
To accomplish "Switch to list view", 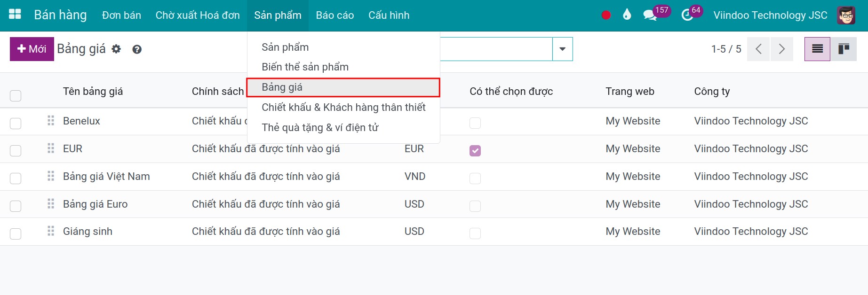I will 817,49.
